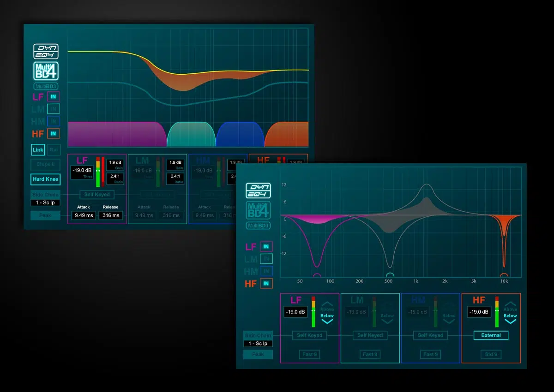Click the teal LM band handle near 500 Hz
Viewport: 554px width, 392px height.
tap(390, 276)
